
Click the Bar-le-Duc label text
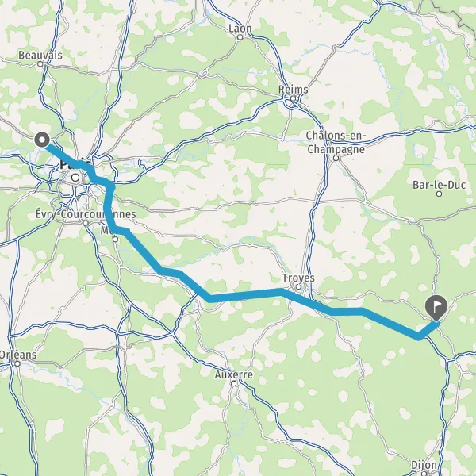[439, 185]
